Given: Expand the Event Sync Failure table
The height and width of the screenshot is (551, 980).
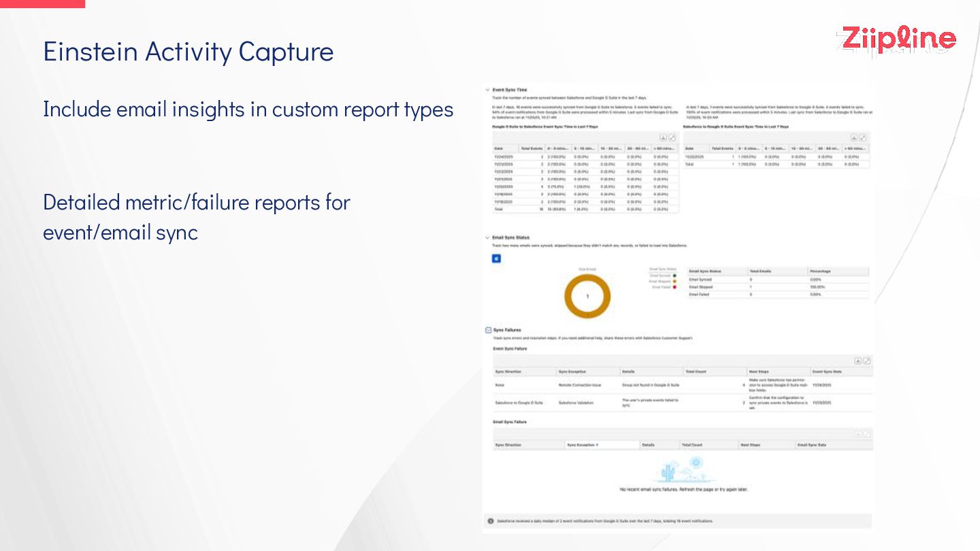Looking at the screenshot, I should click(x=867, y=361).
